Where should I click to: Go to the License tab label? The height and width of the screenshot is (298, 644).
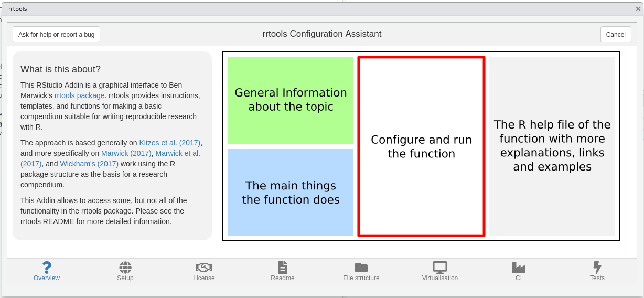(204, 278)
